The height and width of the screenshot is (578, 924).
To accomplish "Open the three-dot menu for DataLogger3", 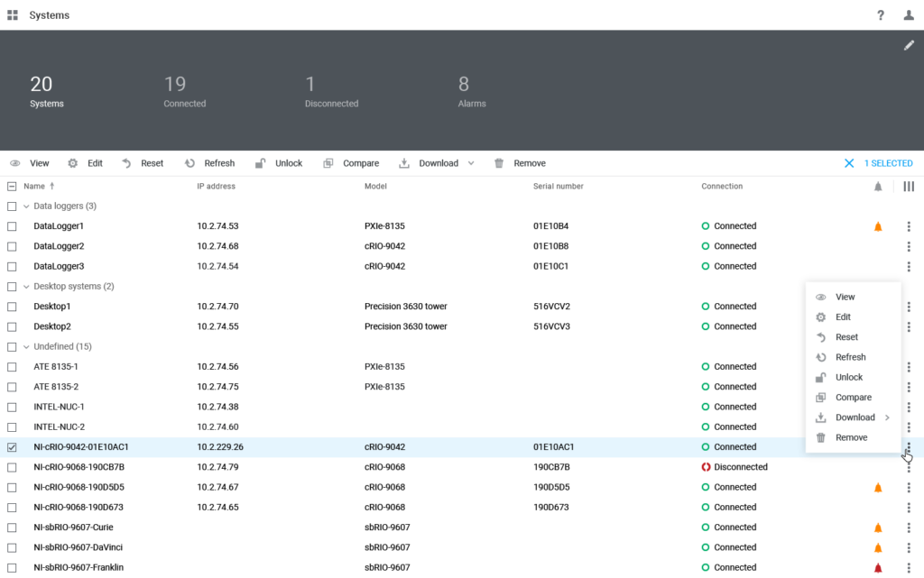I will coord(909,266).
